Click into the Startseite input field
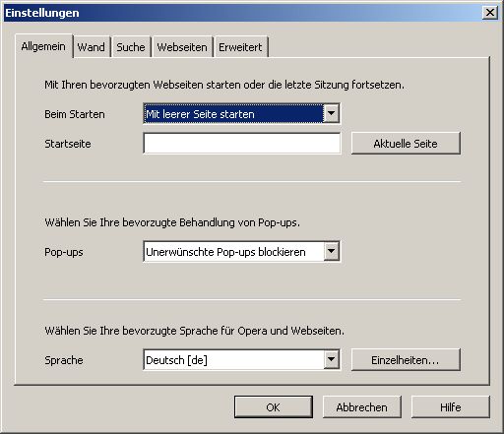 [242, 144]
